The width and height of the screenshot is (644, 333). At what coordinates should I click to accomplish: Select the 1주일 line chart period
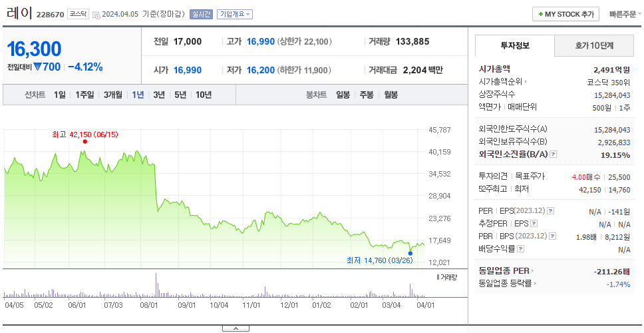click(x=84, y=95)
